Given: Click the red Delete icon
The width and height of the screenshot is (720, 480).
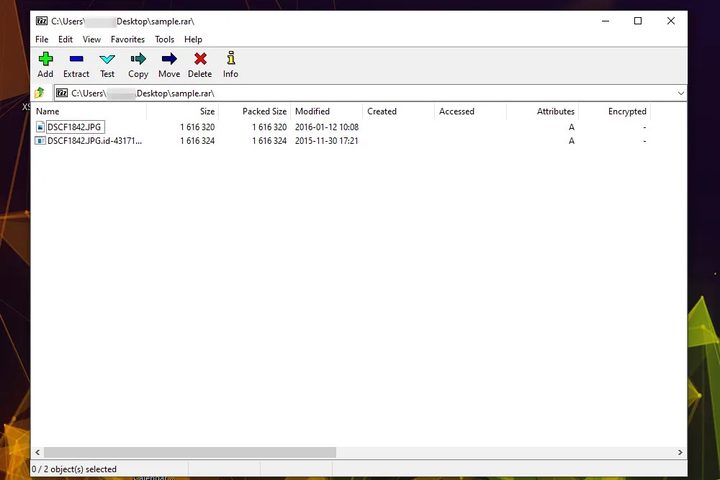Looking at the screenshot, I should (200, 60).
